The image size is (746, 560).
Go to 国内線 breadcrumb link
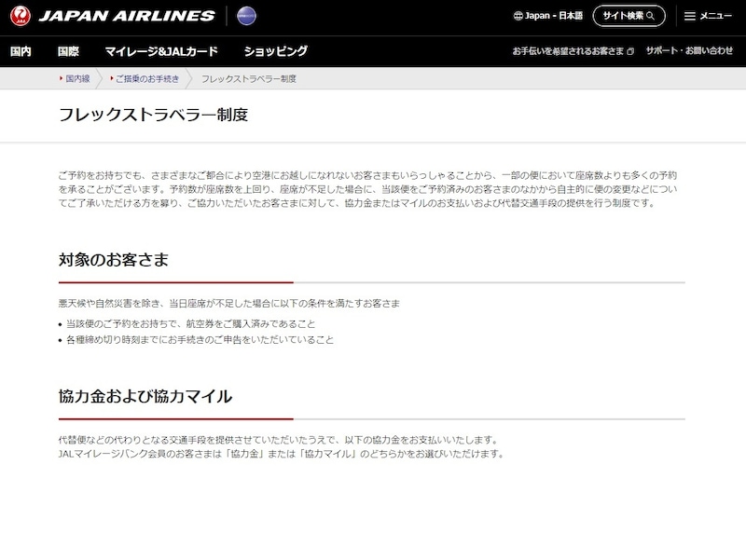(x=77, y=79)
